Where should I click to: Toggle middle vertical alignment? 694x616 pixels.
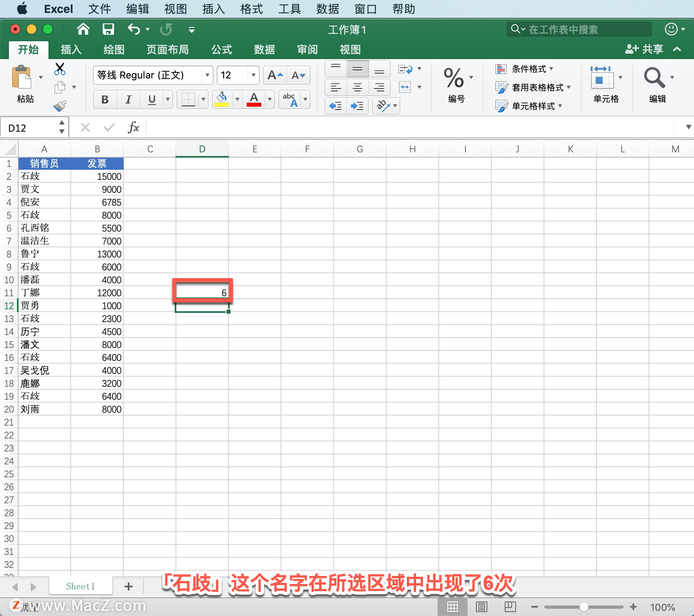coord(358,69)
